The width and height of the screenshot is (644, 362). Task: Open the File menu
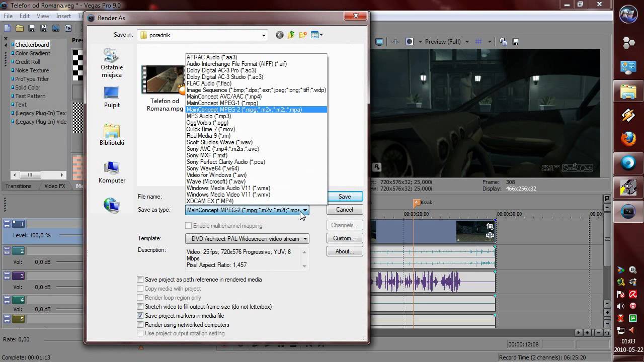9,16
